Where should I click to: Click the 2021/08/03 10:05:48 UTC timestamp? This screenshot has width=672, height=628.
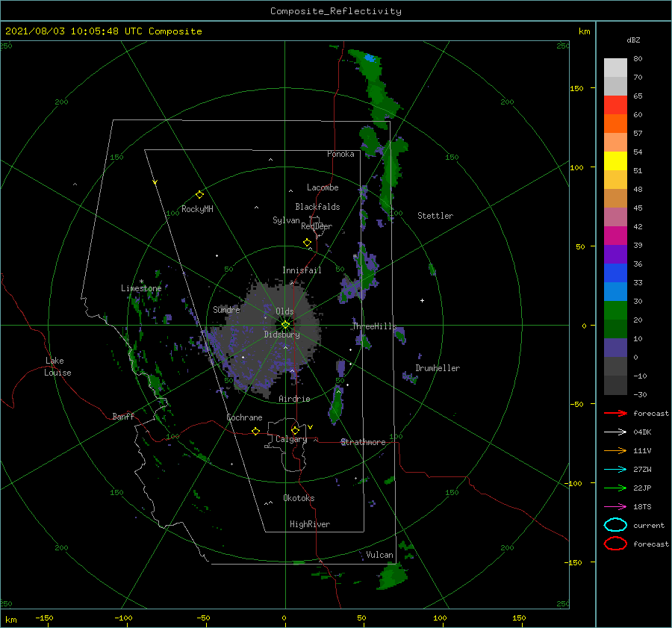tap(74, 31)
